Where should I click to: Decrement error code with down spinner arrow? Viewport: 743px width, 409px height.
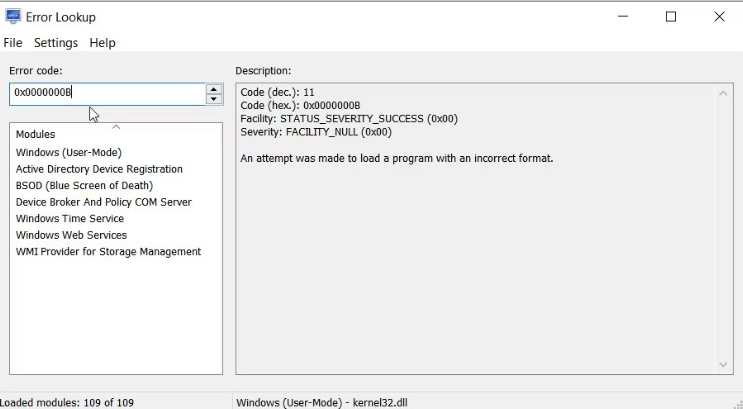click(214, 99)
